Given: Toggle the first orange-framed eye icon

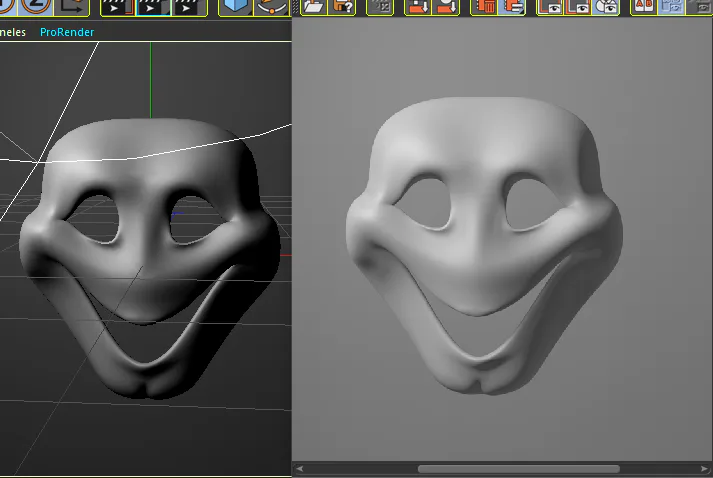Looking at the screenshot, I should pos(550,6).
